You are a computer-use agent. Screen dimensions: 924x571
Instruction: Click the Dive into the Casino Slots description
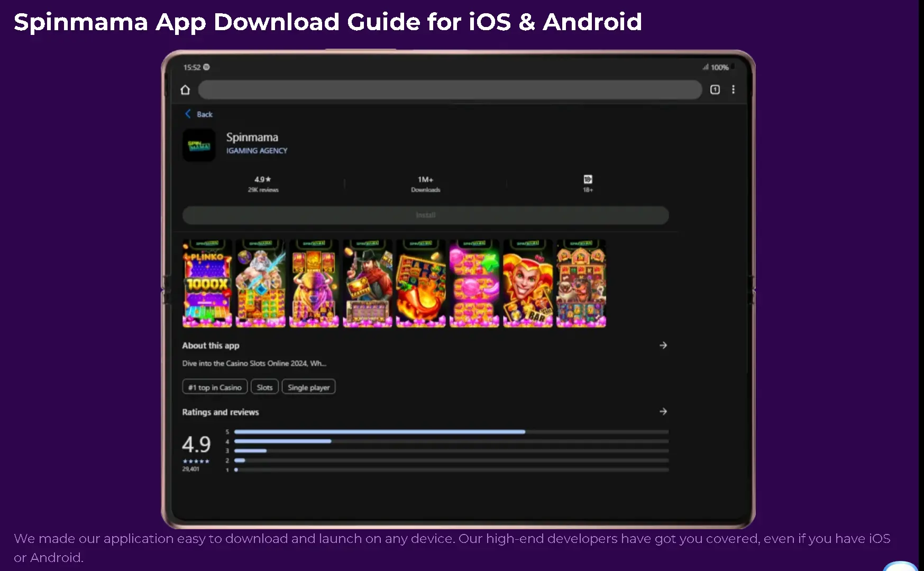254,364
